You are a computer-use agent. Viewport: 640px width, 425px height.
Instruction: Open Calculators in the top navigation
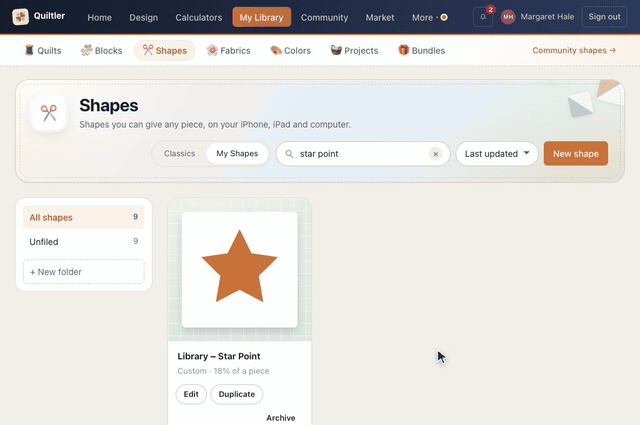[199, 18]
